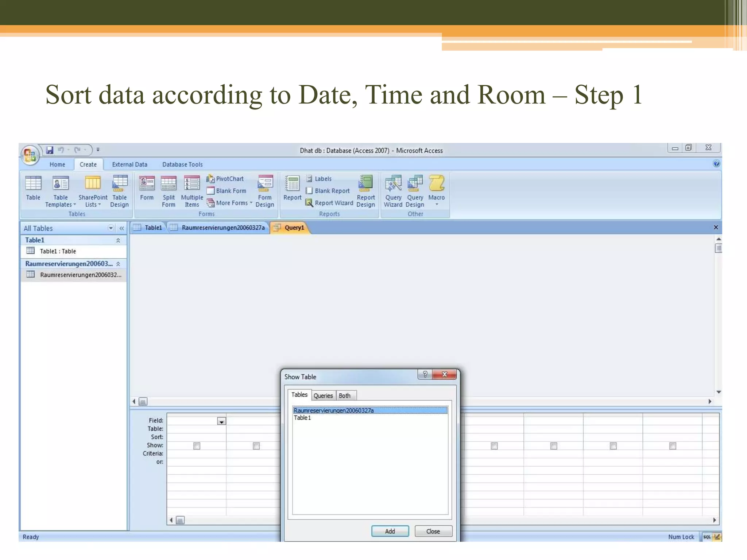Image resolution: width=747 pixels, height=560 pixels.
Task: Toggle Show checkbox in first grid column
Action: pos(197,446)
